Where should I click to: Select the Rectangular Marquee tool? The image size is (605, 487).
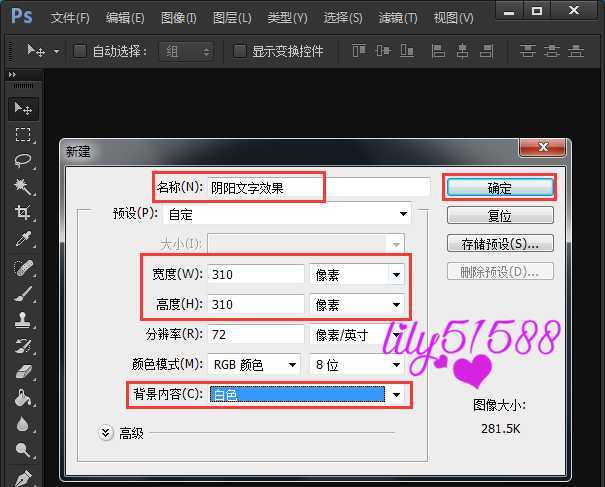point(23,135)
